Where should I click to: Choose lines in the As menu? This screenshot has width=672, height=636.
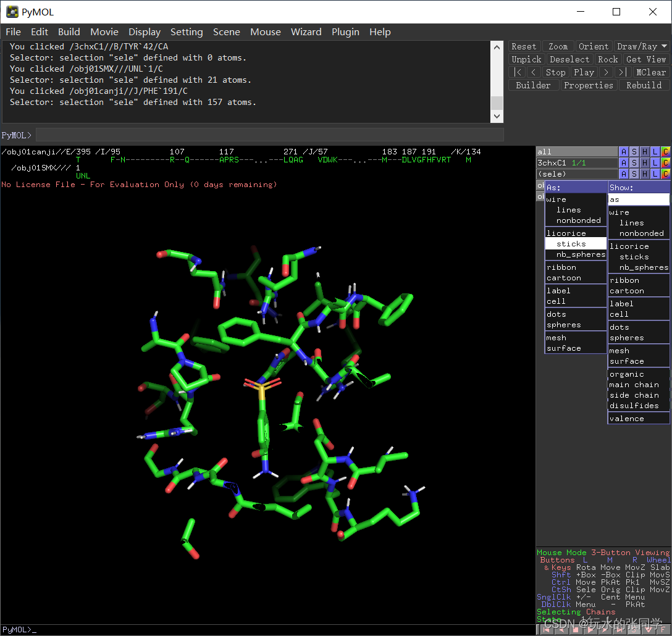coord(576,210)
